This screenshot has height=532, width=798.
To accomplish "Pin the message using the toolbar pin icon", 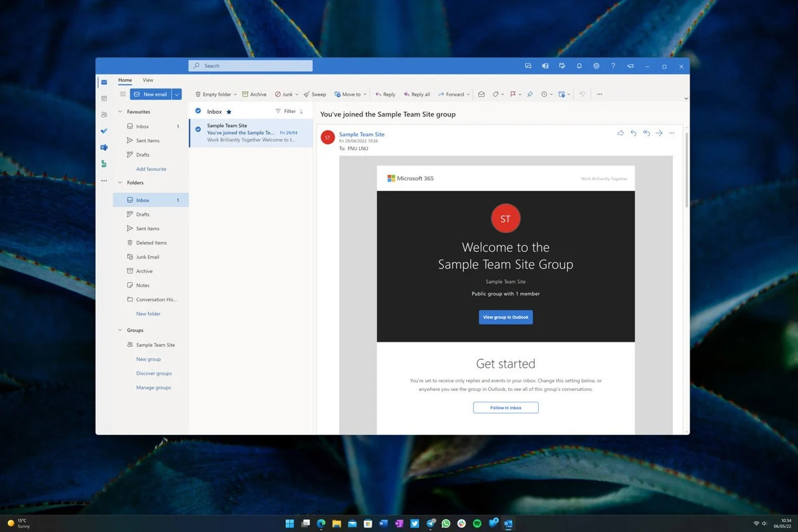I will point(530,94).
